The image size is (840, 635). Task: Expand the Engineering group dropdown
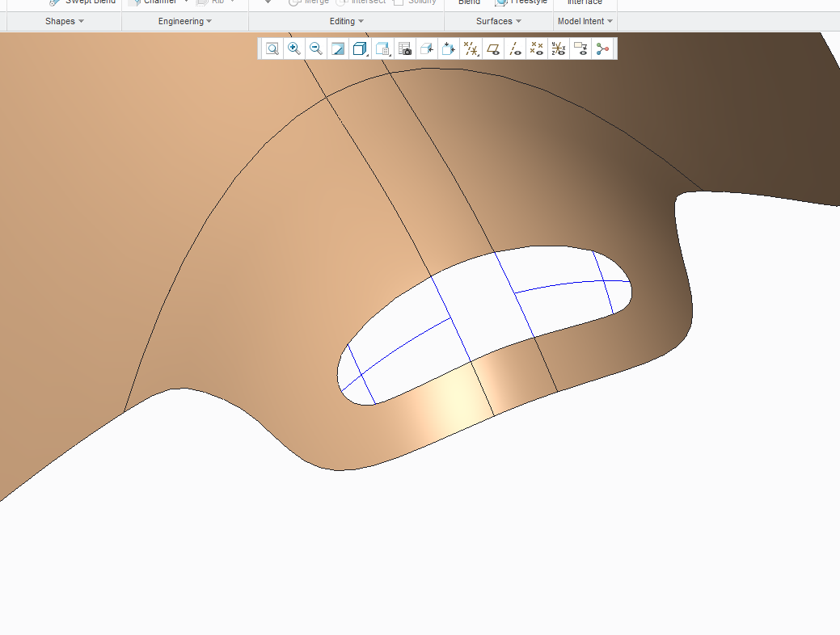(185, 22)
